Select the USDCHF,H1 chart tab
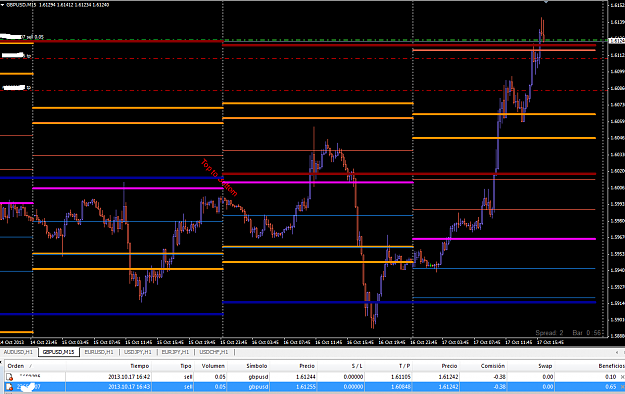The height and width of the screenshot is (394, 625). point(214,352)
